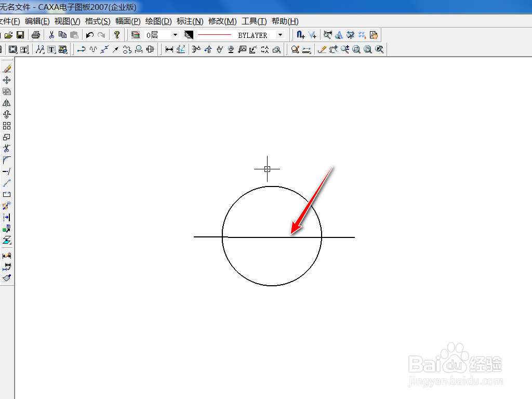Expand the BYLAYER linetype dropdown arrow
The width and height of the screenshot is (532, 399).
pos(280,35)
